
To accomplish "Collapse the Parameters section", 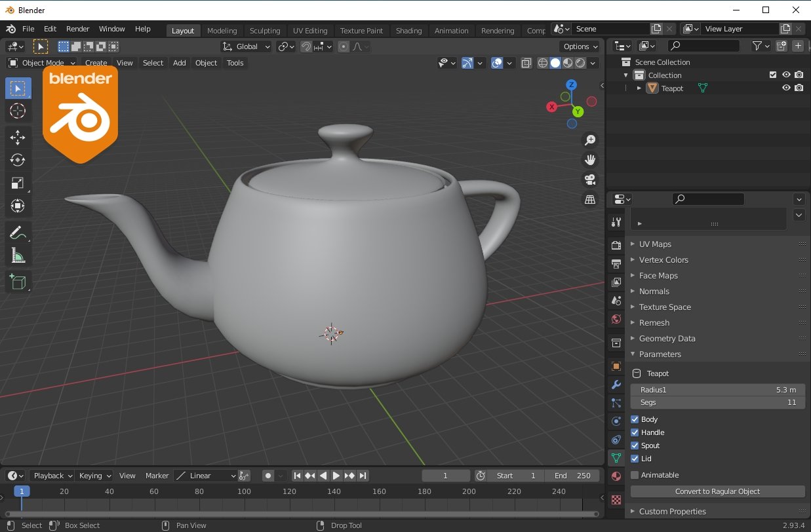I will [660, 354].
